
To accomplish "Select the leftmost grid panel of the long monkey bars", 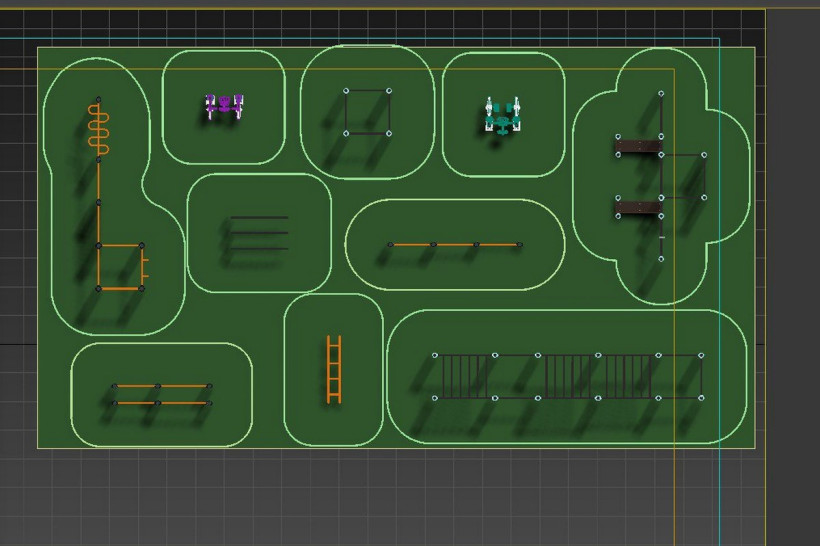I will point(464,376).
